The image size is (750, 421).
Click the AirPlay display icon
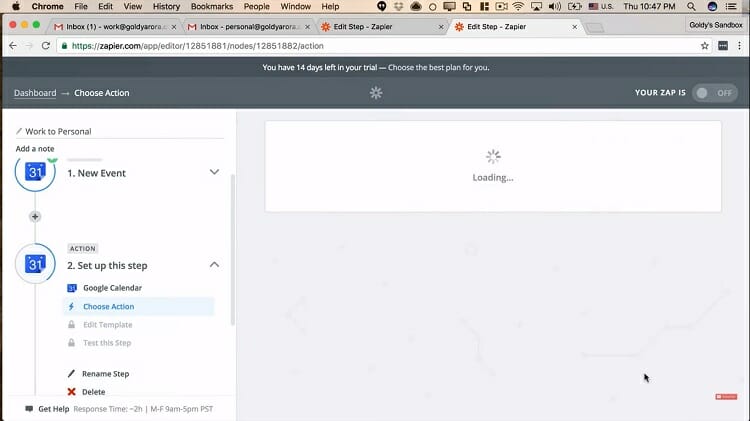coord(536,6)
